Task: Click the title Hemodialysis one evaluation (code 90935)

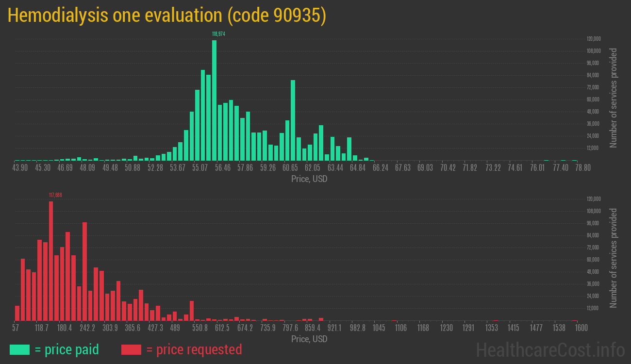Action: (x=167, y=16)
